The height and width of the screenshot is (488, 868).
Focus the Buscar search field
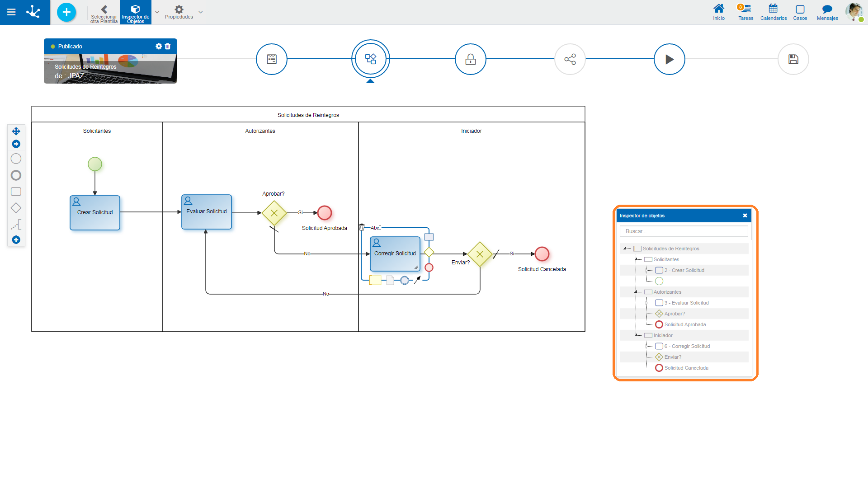coord(684,231)
